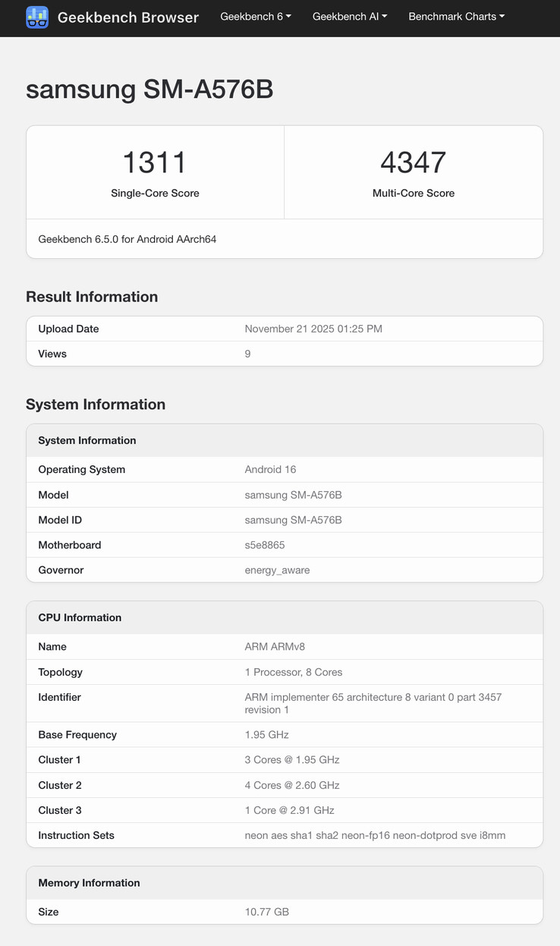This screenshot has height=946, width=560.
Task: Click the Memory Information panel header
Action: 89,883
